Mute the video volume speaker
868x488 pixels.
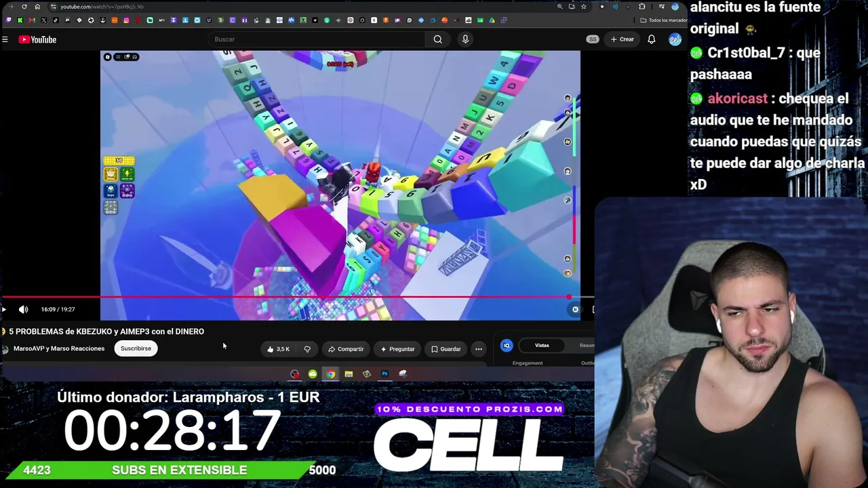coord(24,310)
